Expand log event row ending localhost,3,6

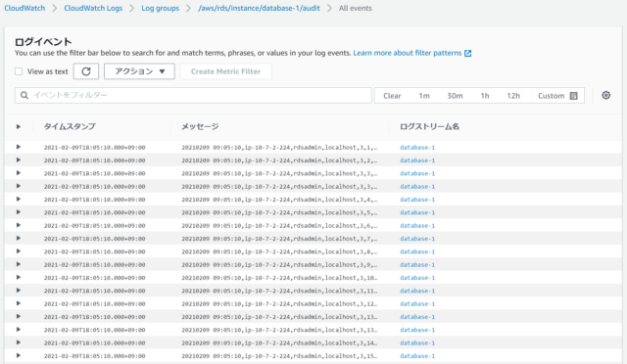click(18, 225)
